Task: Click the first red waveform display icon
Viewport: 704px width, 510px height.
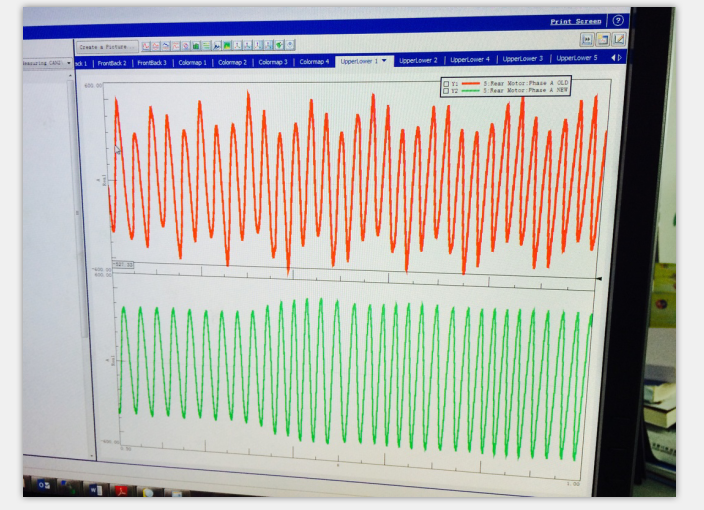Action: pyautogui.click(x=146, y=46)
